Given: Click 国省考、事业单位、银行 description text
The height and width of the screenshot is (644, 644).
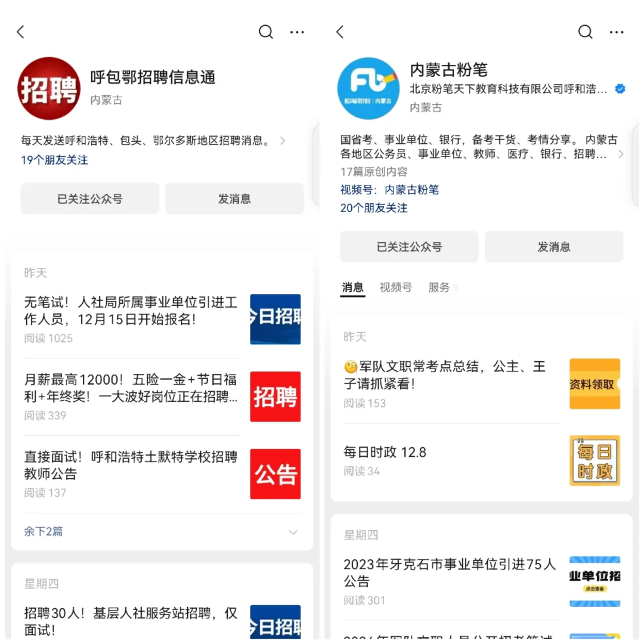Looking at the screenshot, I should click(478, 147).
